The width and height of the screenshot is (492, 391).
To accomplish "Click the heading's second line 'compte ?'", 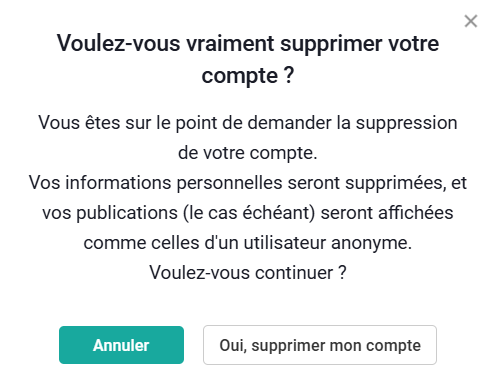I will click(x=248, y=76).
